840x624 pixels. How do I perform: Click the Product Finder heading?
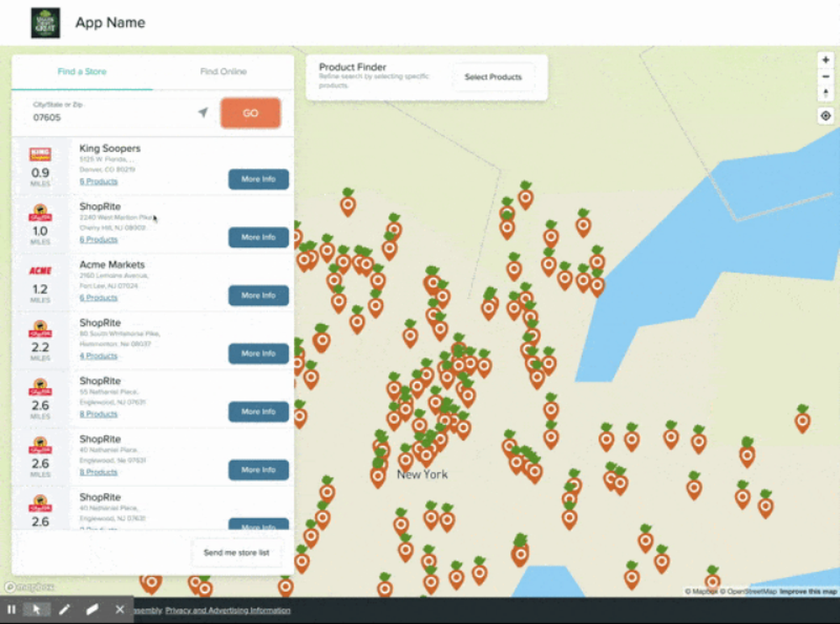point(353,67)
